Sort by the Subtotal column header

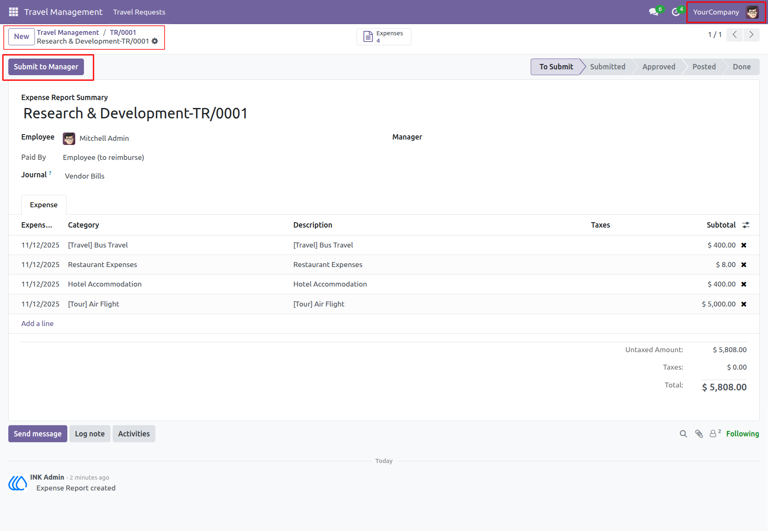point(721,225)
